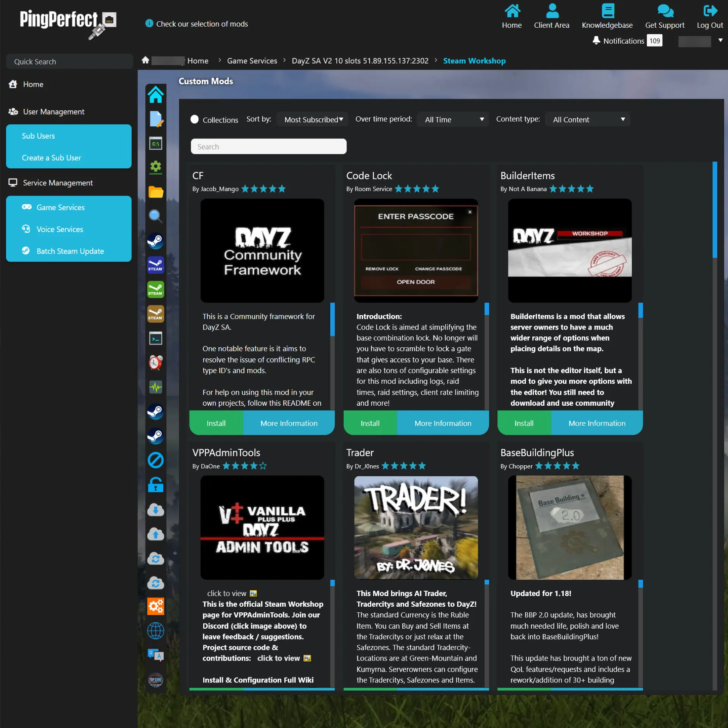
Task: Open the schedule alarm clock icon
Action: [x=155, y=362]
